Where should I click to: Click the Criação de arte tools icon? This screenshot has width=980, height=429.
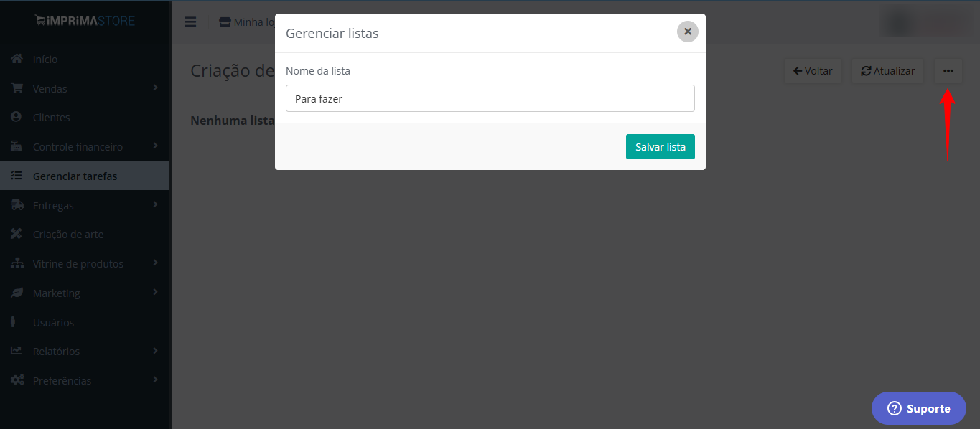(17, 234)
